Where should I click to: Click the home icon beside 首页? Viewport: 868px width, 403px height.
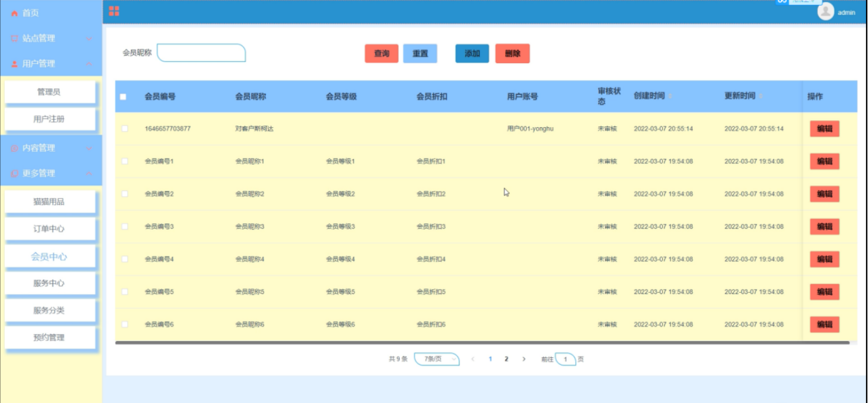pos(15,13)
